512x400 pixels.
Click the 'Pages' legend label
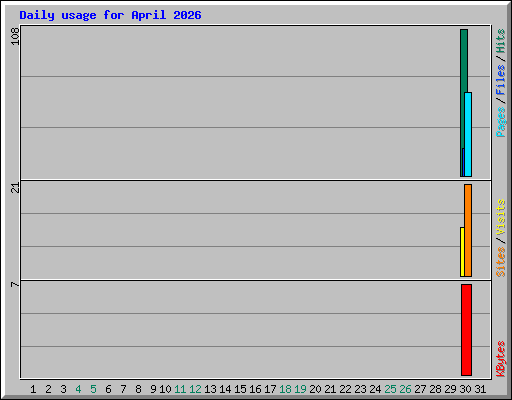pos(501,122)
